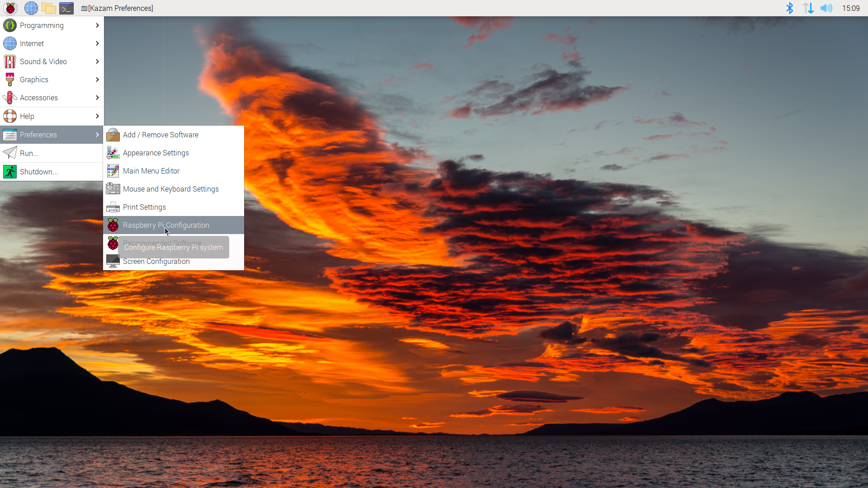Click the Print Settings printer icon
Image resolution: width=868 pixels, height=488 pixels.
click(x=113, y=207)
